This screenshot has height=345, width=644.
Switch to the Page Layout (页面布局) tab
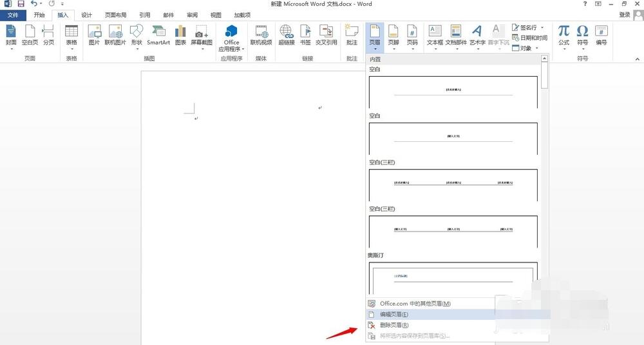[115, 15]
